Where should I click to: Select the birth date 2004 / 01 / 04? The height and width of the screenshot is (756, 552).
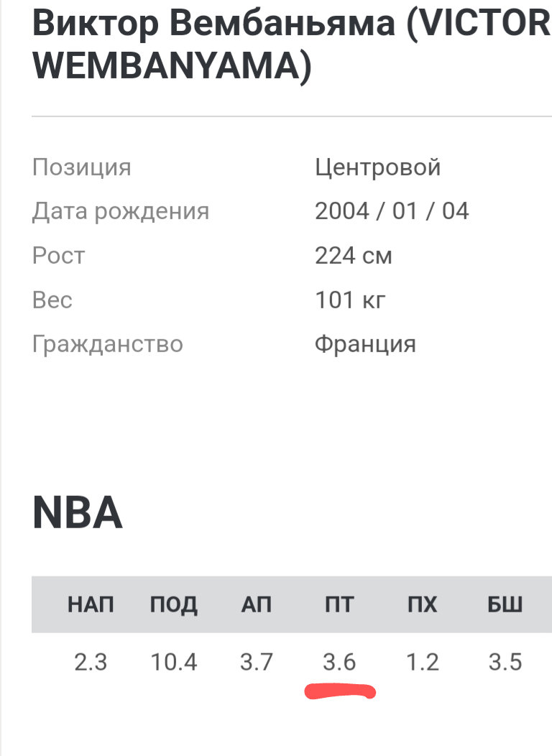(x=392, y=211)
